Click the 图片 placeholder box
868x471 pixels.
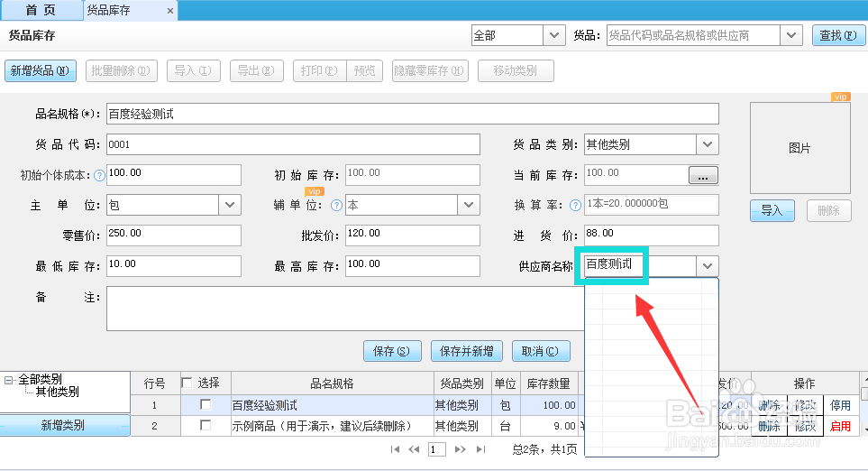[799, 148]
